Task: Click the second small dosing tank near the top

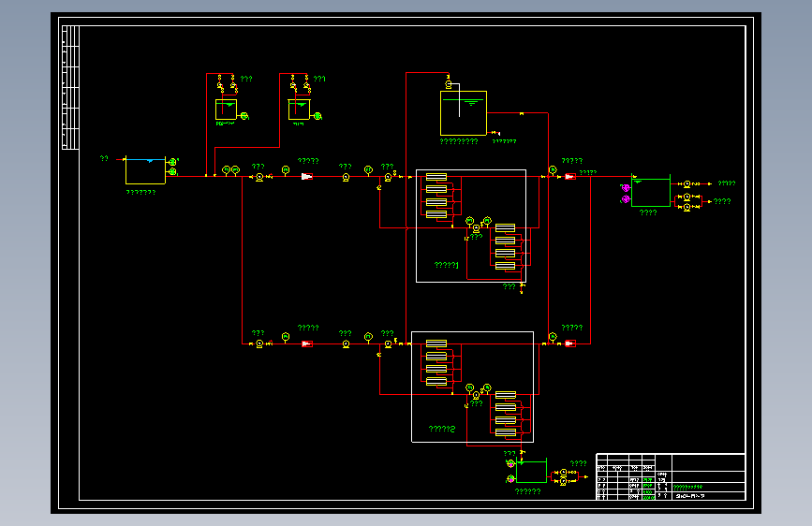Action: (x=299, y=110)
